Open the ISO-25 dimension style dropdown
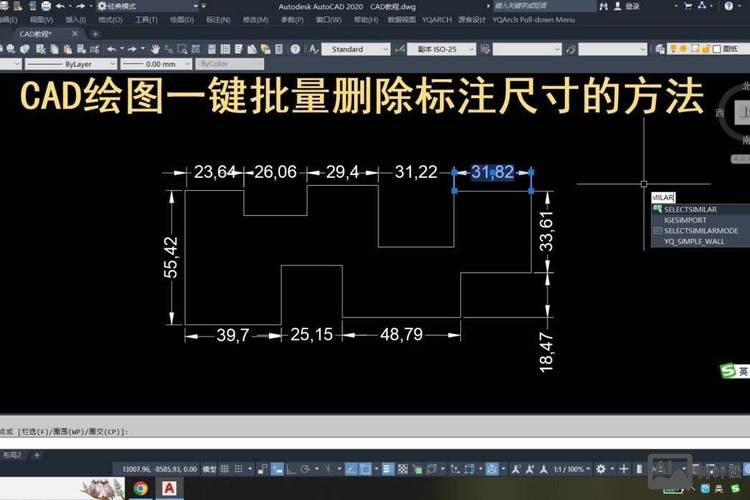The width and height of the screenshot is (750, 500). [441, 49]
